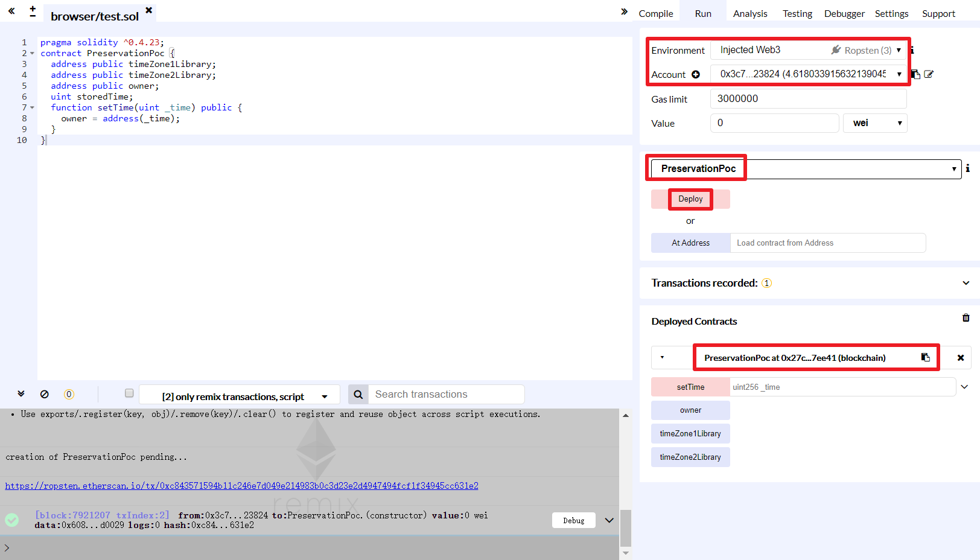
Task: Clear deployed contracts with trash icon
Action: coord(966,317)
